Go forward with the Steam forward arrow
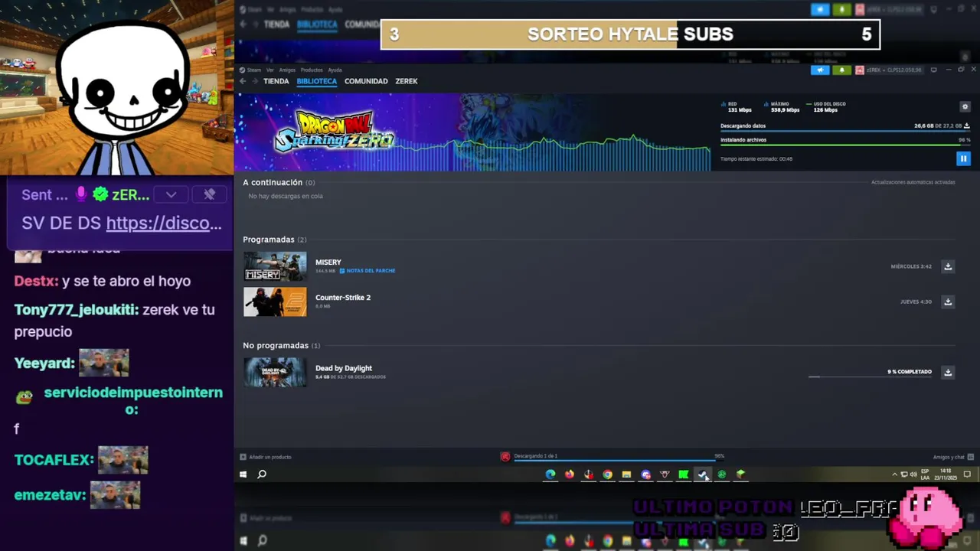980x551 pixels. (254, 81)
